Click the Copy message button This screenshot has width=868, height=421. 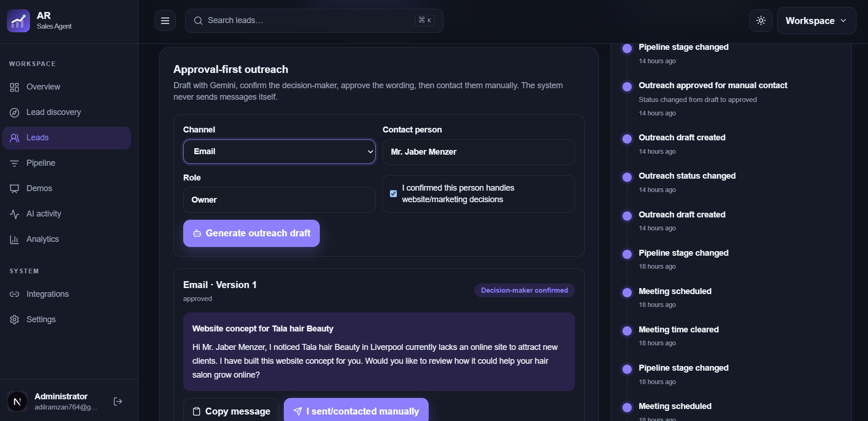[x=231, y=411]
